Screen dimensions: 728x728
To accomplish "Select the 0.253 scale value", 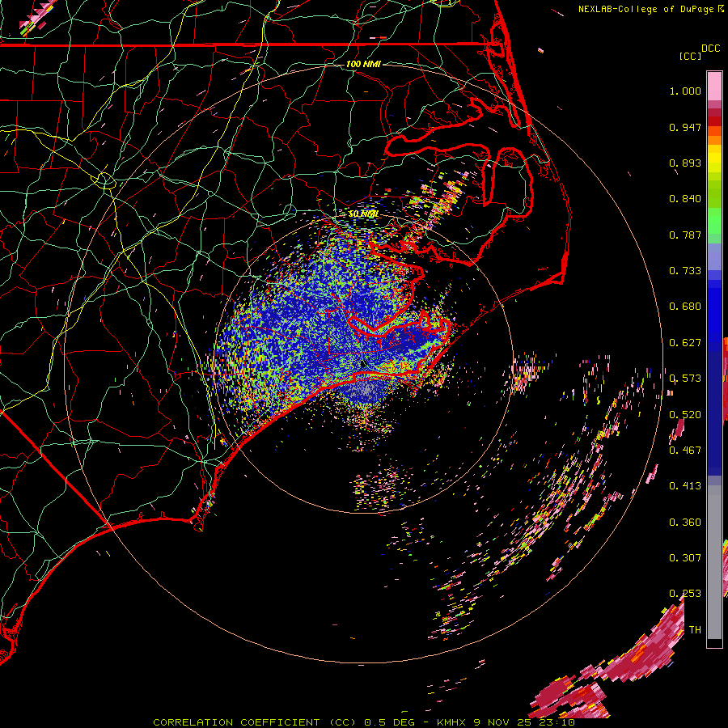I will pyautogui.click(x=685, y=594).
